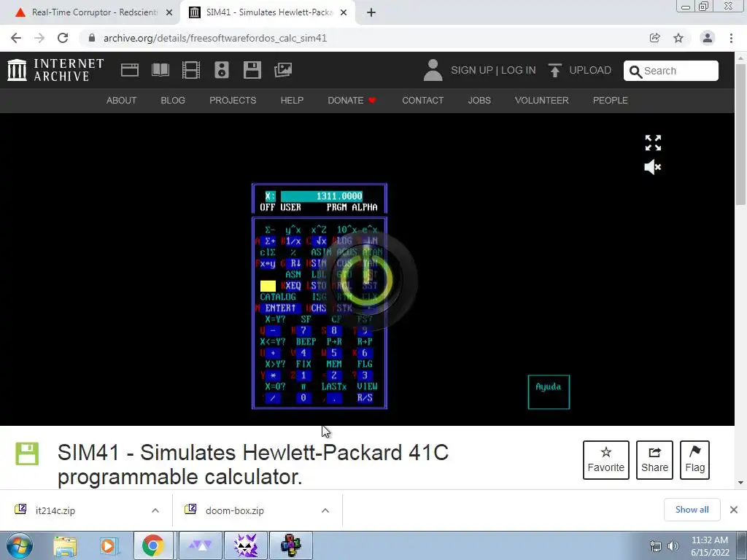Click the ENTER key on calculator

tap(281, 308)
